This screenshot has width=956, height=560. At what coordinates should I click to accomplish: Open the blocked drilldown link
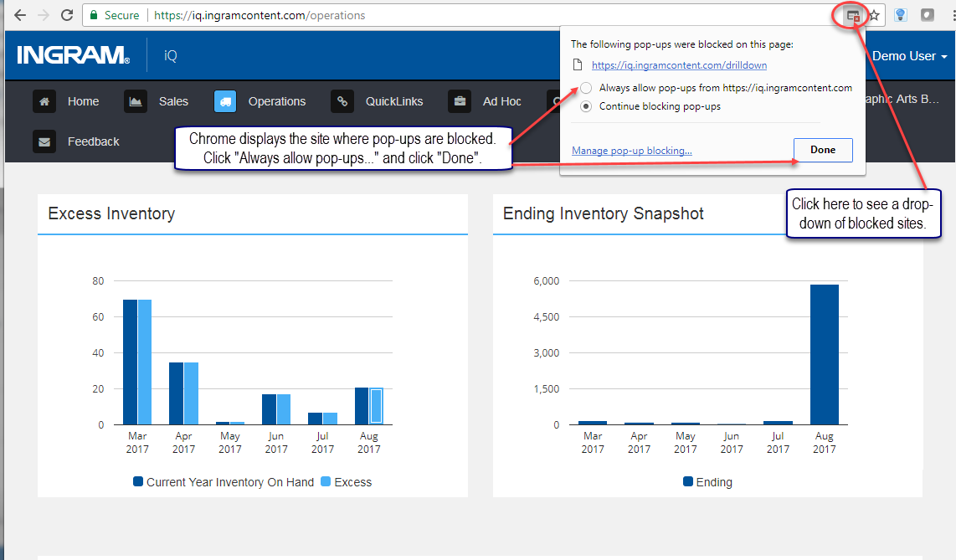(x=679, y=64)
